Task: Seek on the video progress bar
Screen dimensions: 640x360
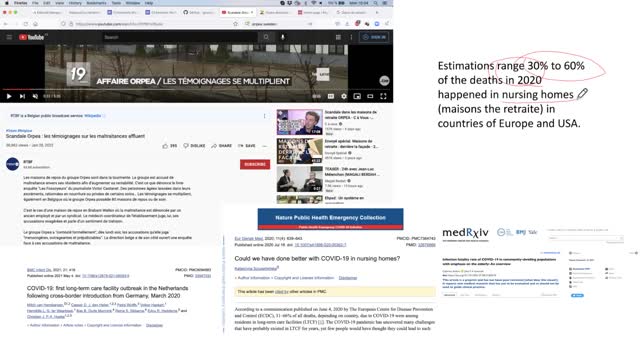Action: 196,89
